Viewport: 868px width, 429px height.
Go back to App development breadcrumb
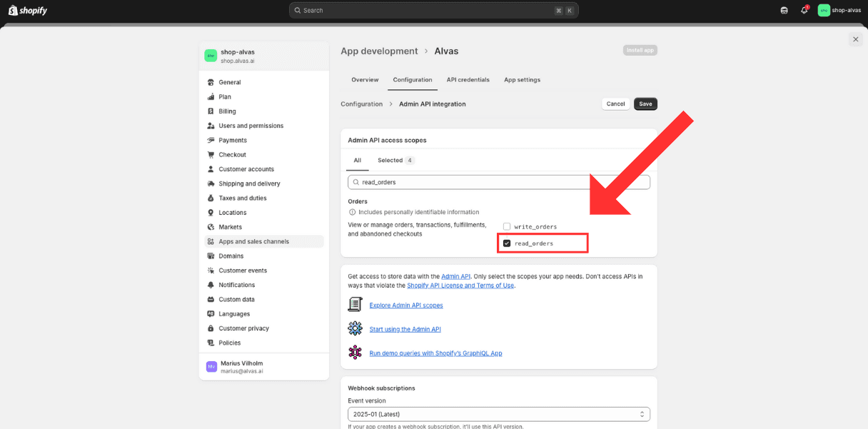(x=379, y=51)
